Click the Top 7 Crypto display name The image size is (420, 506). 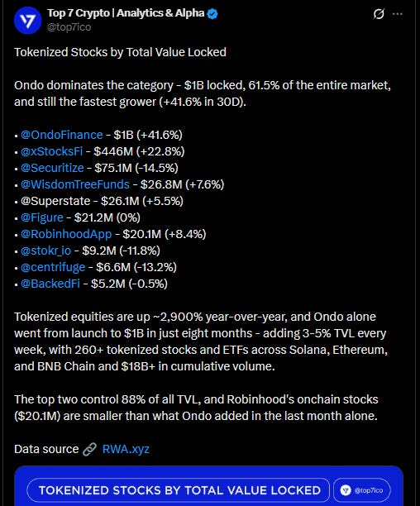(126, 13)
